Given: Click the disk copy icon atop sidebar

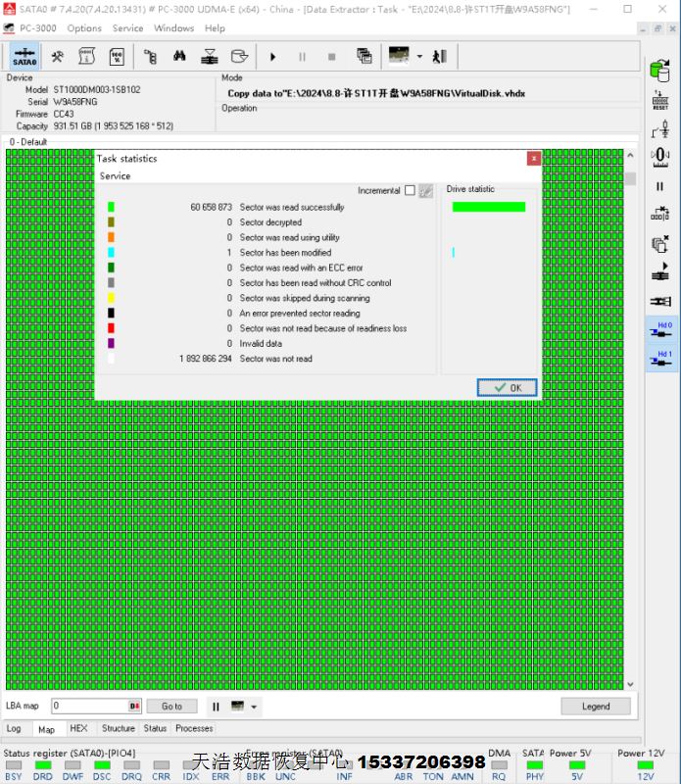Looking at the screenshot, I should coord(660,69).
